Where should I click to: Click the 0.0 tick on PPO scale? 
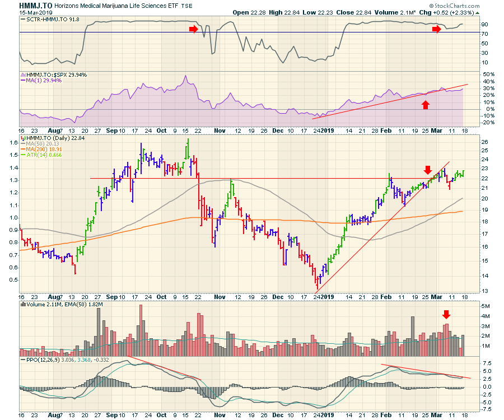pos(487,386)
